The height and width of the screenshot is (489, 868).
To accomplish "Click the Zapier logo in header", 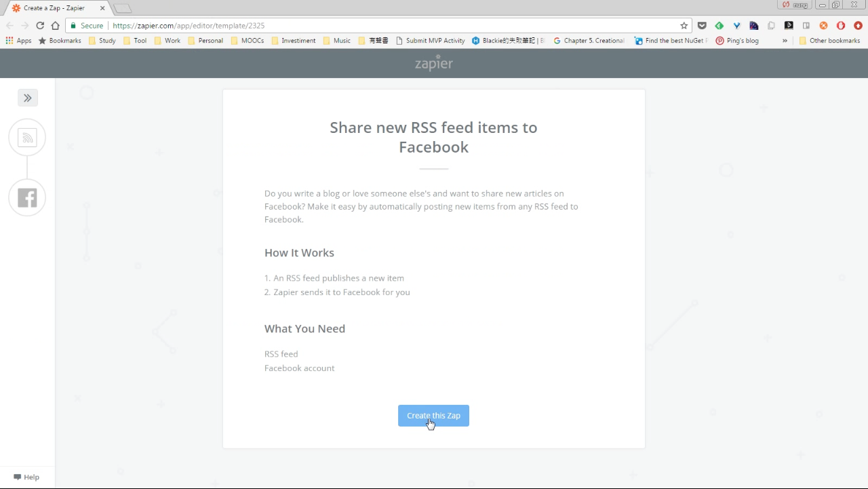I will 434,63.
